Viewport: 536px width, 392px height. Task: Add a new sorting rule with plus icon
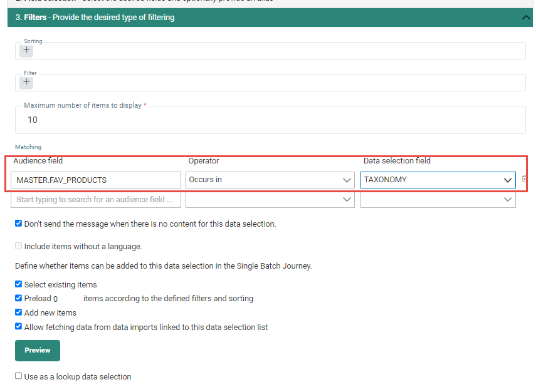pyautogui.click(x=26, y=51)
